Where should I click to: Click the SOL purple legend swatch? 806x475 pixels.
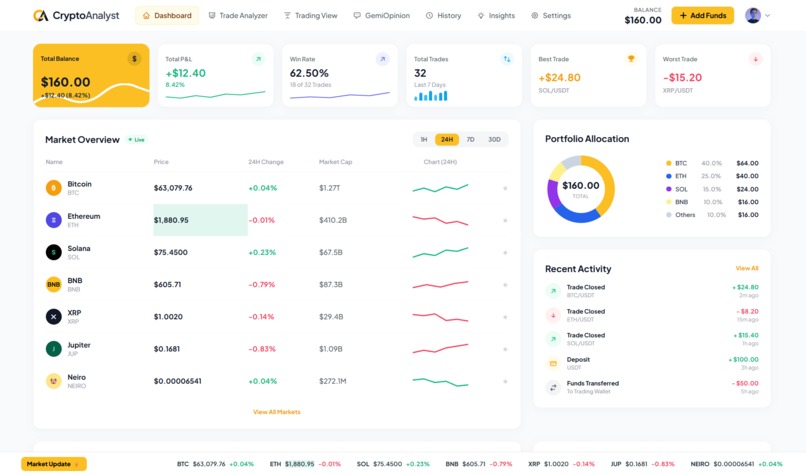click(x=669, y=189)
